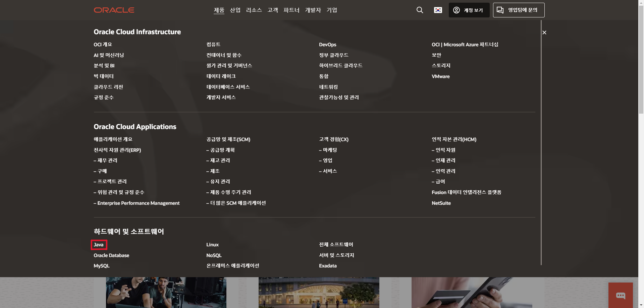Open the 기업 menu
Viewport: 644px width, 308px height.
[332, 10]
